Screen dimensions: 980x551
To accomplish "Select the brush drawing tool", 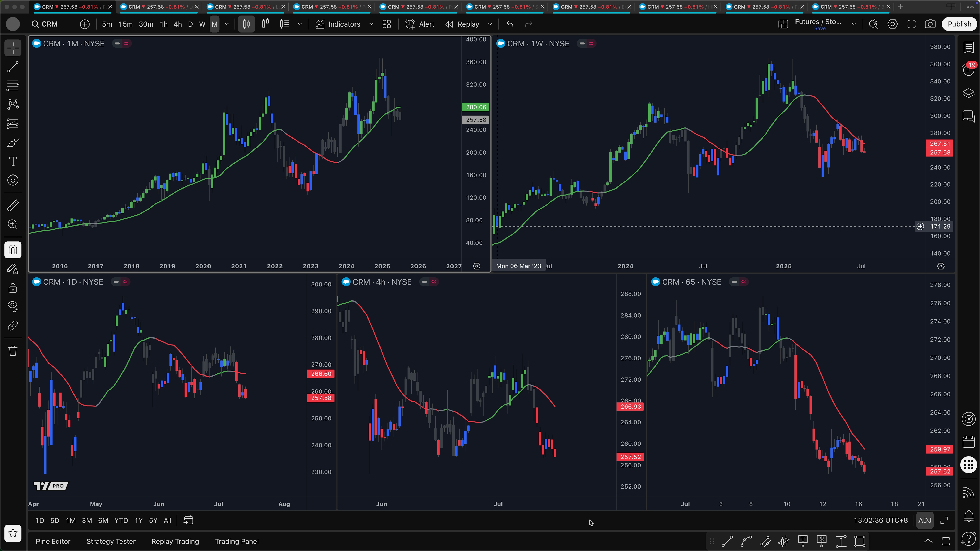I will click(x=13, y=143).
